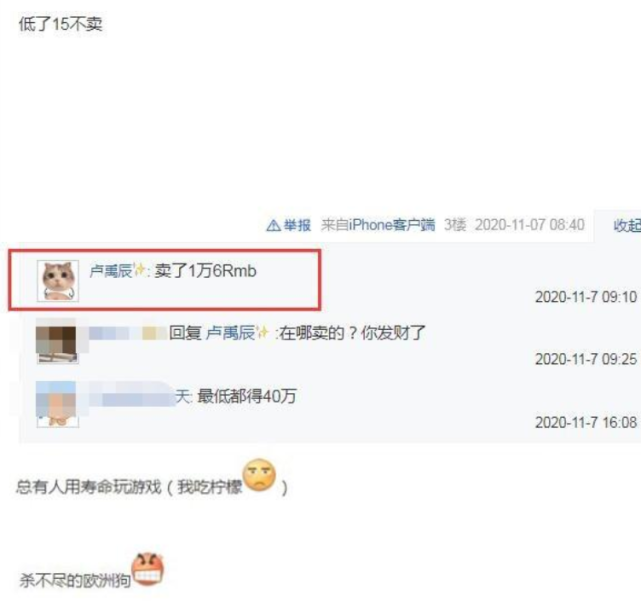Click the 3楼 floor number label
The width and height of the screenshot is (641, 602).
coord(455,225)
